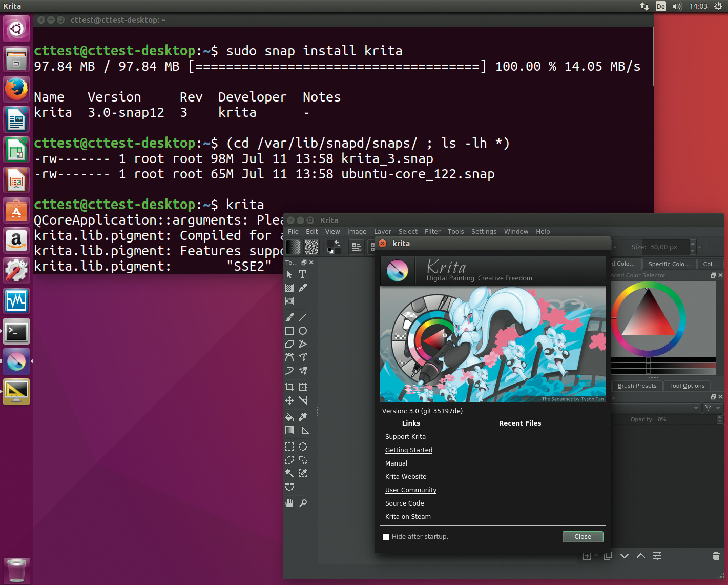Switch to the Specific Color tab
The image size is (728, 585).
[669, 264]
